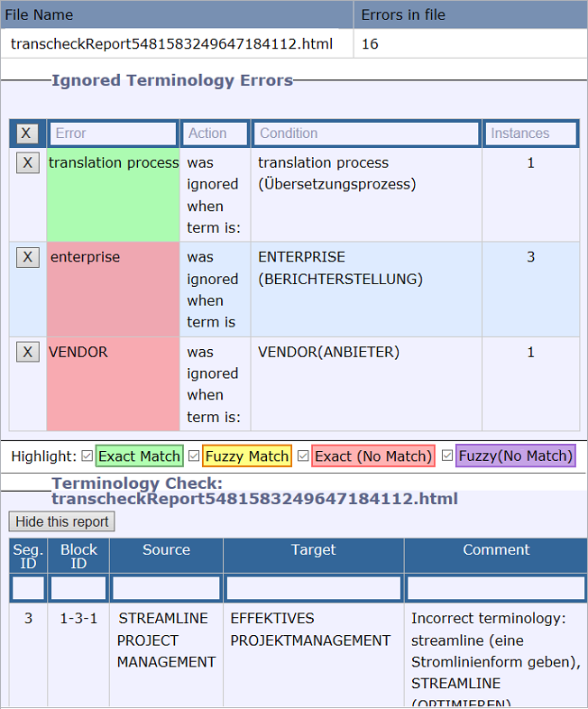588x709 pixels.
Task: Disable the Fuzzy(No Match) highlight checkbox
Action: [447, 456]
